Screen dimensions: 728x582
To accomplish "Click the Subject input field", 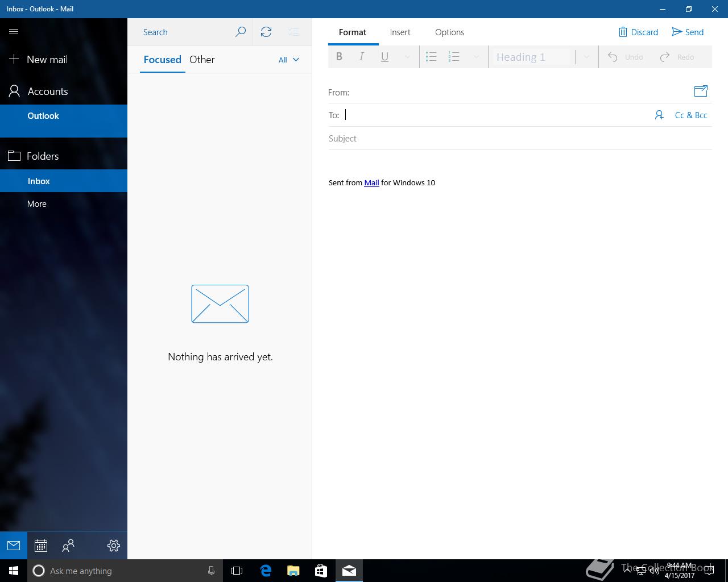I will pos(519,139).
